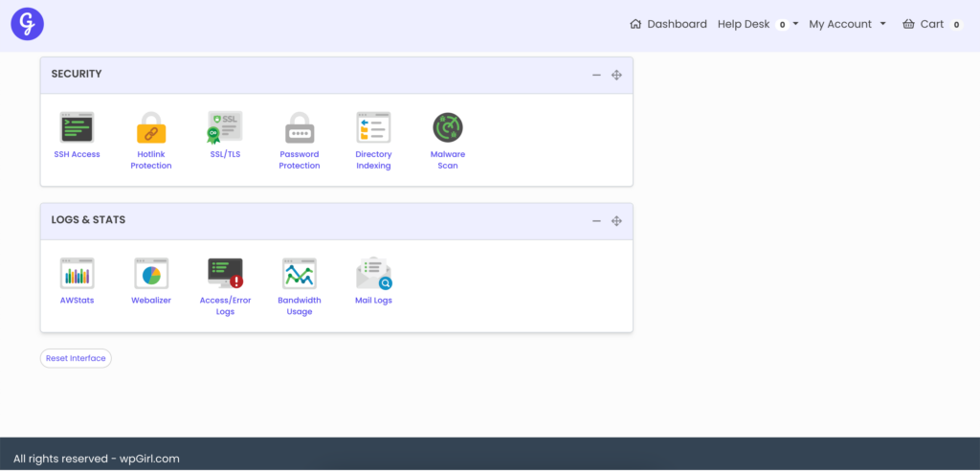Image resolution: width=980 pixels, height=472 pixels.
Task: Open the Webalizer pie chart icon
Action: click(151, 273)
